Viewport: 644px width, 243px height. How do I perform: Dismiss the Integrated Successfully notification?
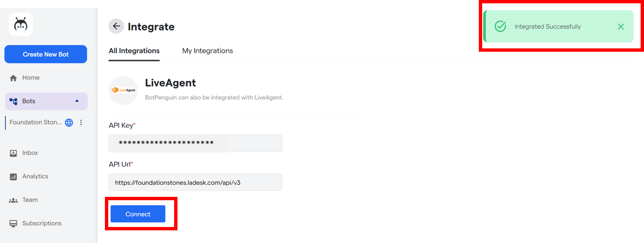(x=621, y=26)
